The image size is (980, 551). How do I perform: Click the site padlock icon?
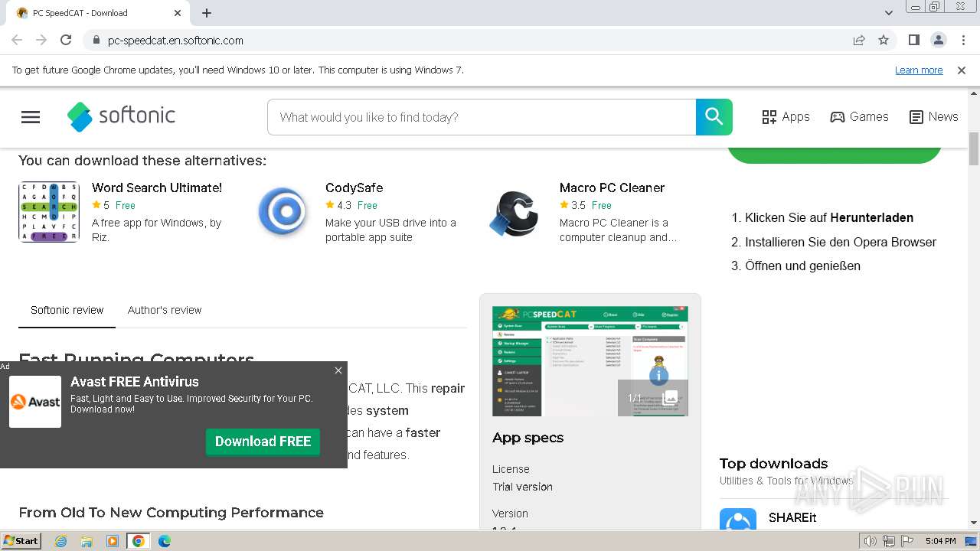pos(96,41)
